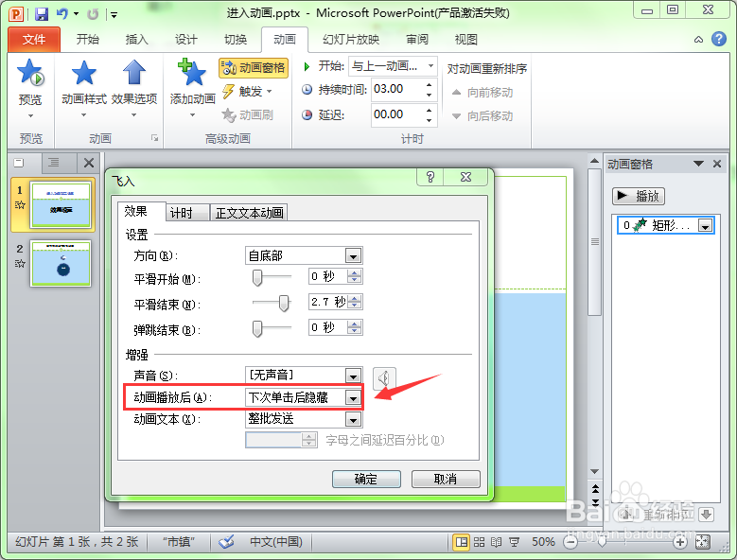Increase the Duration spinner up arrow

click(430, 84)
